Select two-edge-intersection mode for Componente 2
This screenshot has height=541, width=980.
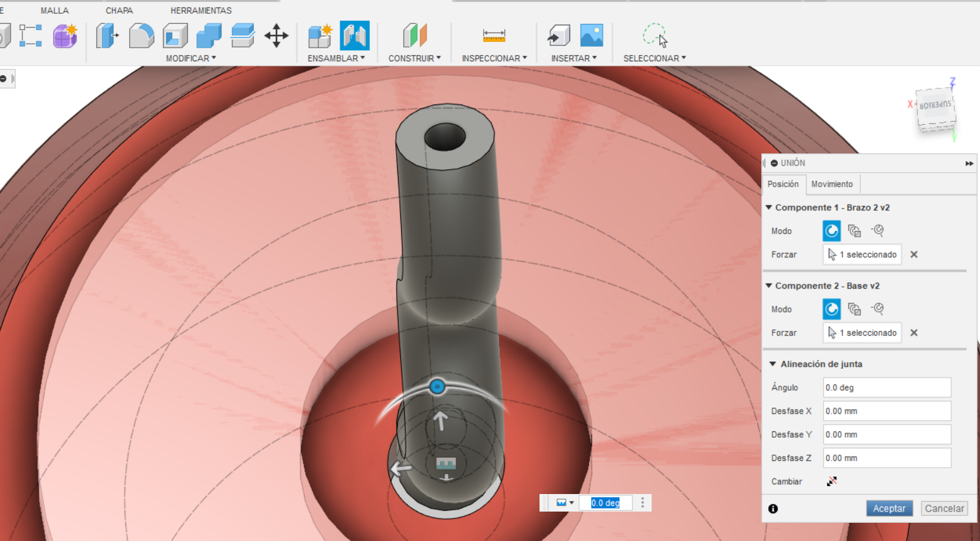pyautogui.click(x=878, y=309)
